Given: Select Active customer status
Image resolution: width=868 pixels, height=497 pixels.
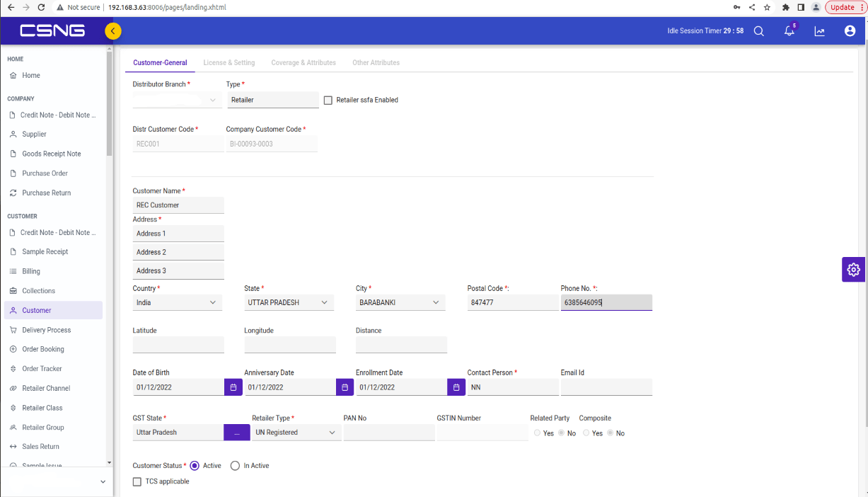Looking at the screenshot, I should click(195, 466).
